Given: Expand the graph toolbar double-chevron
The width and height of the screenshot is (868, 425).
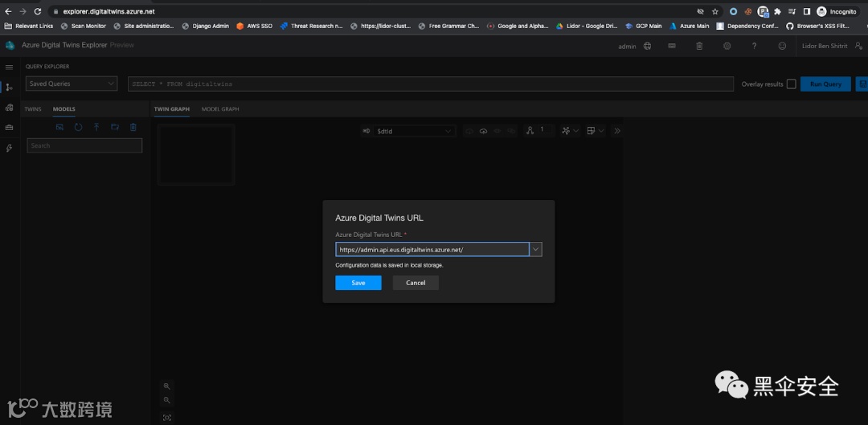Looking at the screenshot, I should point(617,131).
